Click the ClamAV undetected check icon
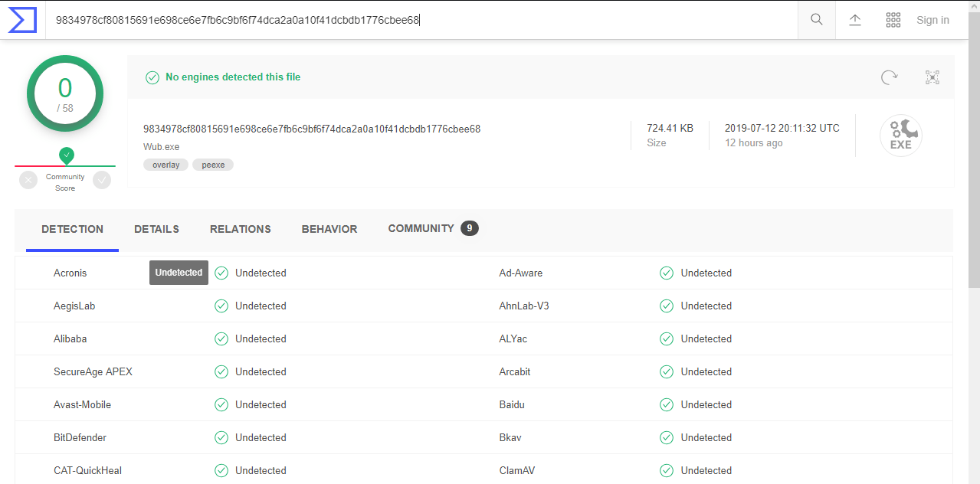980x484 pixels. [x=667, y=470]
